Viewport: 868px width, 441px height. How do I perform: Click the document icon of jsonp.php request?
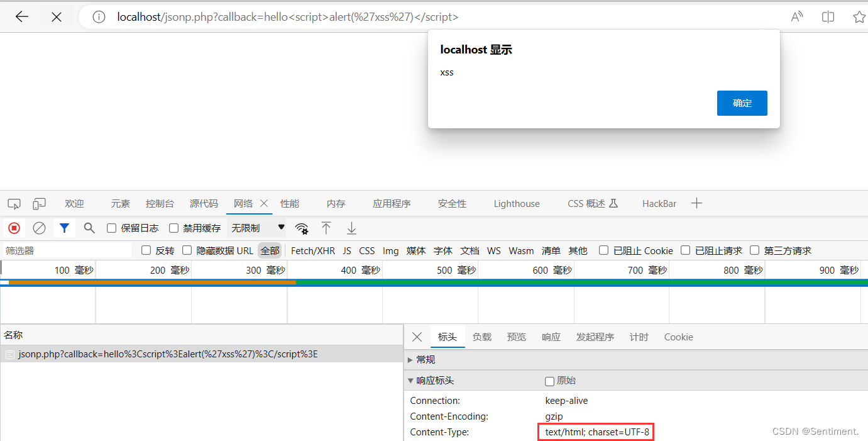[9, 355]
